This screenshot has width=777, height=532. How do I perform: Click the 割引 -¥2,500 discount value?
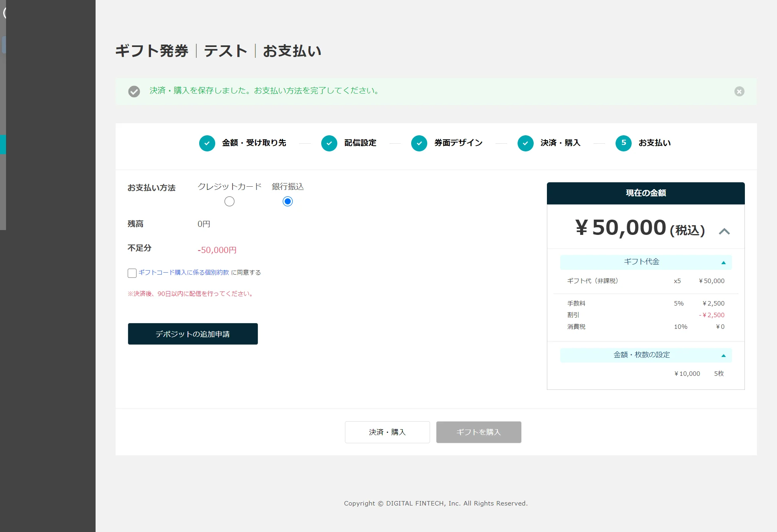coord(712,315)
